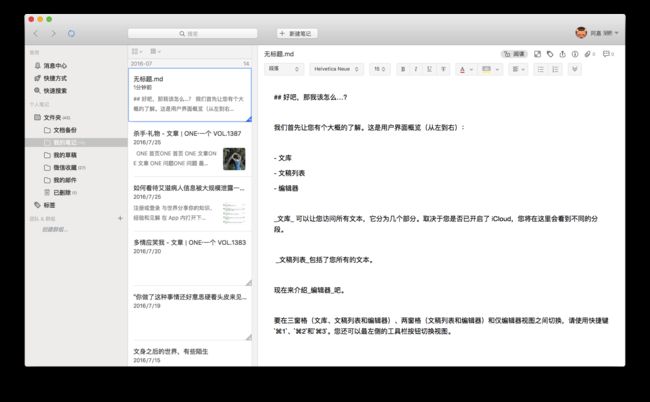Open the 我的邮件 folder
This screenshot has height=402, width=650.
coord(65,180)
